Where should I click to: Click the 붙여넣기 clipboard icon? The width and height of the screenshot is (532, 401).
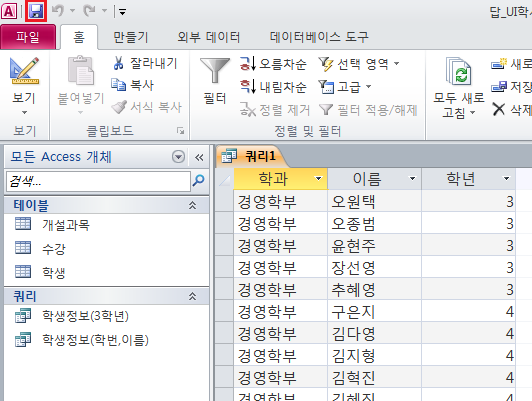pyautogui.click(x=81, y=71)
